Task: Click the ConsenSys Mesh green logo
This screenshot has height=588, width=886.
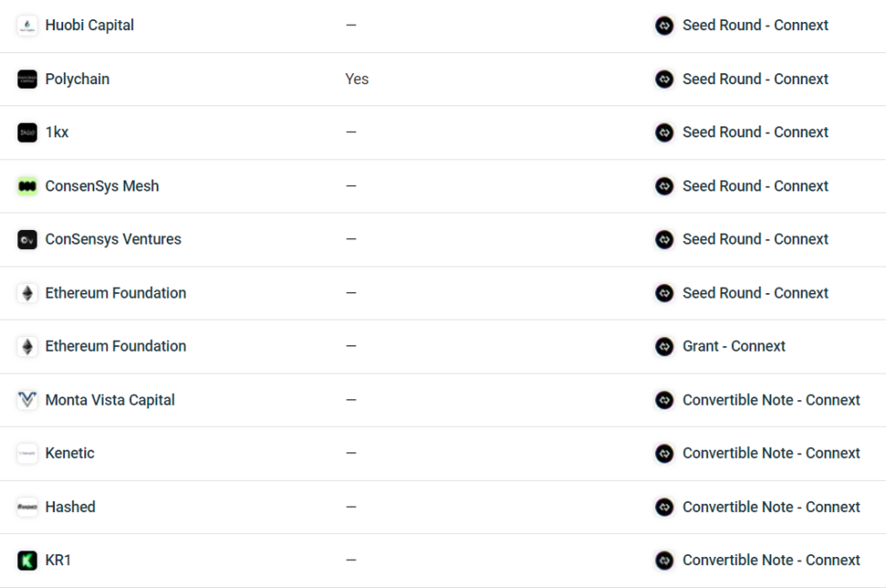Action: pos(27,186)
